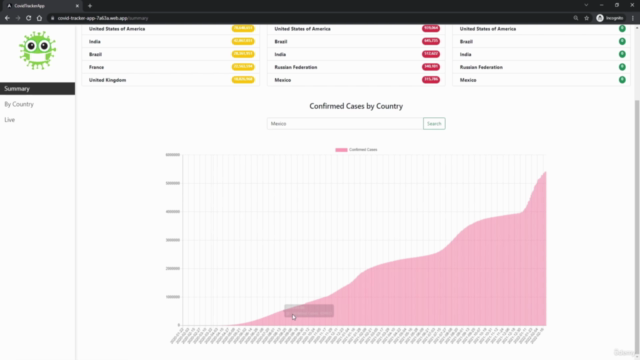Switch to CovidTrackerApp browser tab

coord(41,6)
